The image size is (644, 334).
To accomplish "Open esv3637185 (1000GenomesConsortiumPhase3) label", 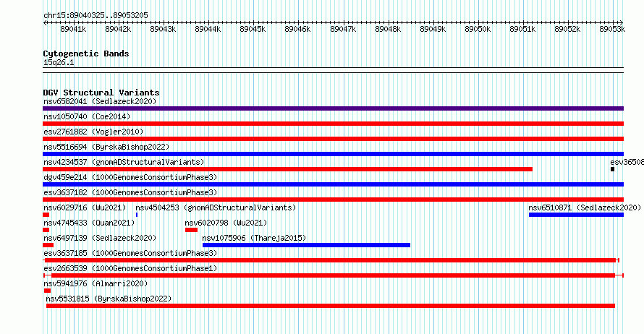I will click(x=130, y=253).
